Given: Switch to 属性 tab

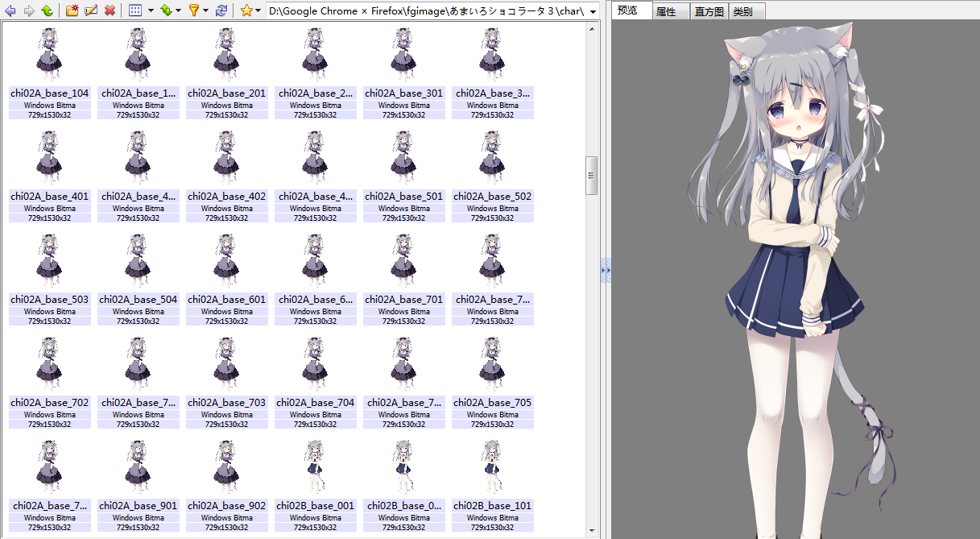Looking at the screenshot, I should (670, 11).
